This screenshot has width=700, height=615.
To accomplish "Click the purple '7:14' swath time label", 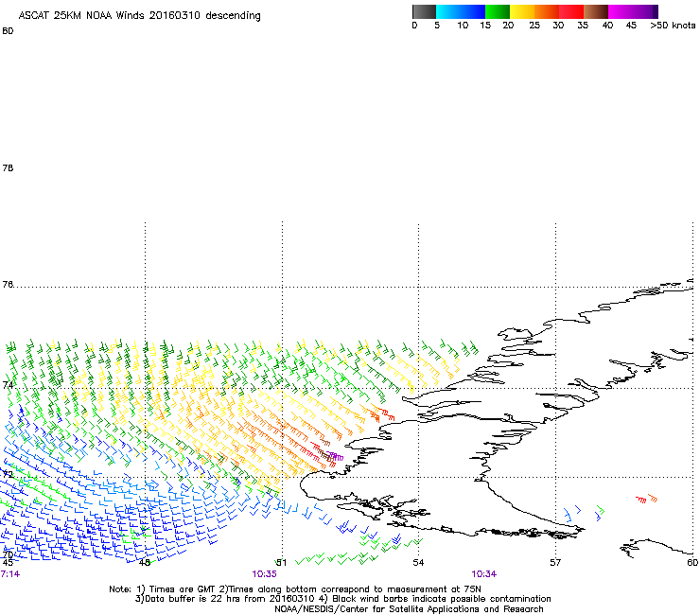I will pyautogui.click(x=10, y=574).
